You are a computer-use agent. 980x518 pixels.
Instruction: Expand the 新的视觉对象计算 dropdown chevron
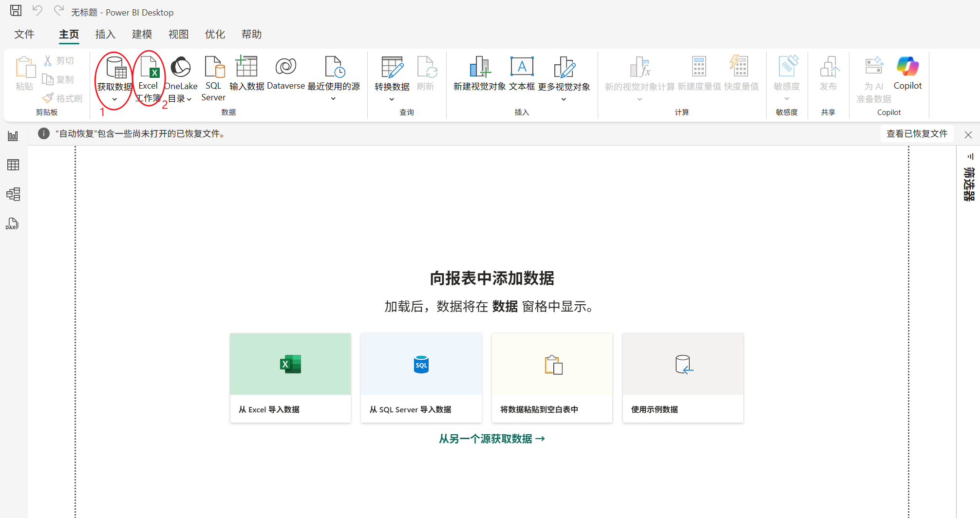coord(640,99)
